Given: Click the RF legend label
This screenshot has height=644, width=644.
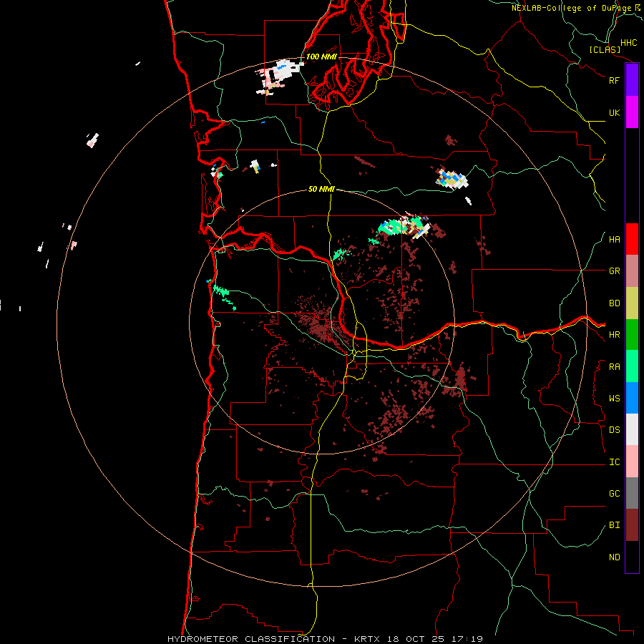Looking at the screenshot, I should pyautogui.click(x=614, y=80).
